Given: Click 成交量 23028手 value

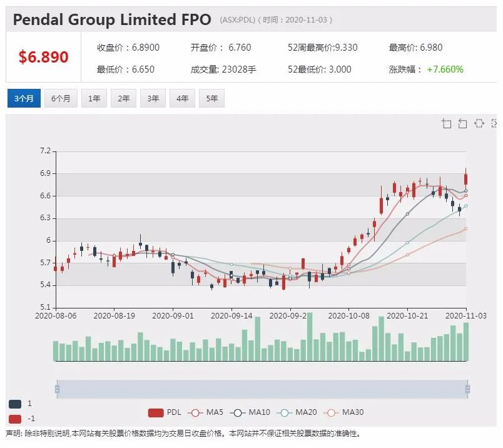Looking at the screenshot, I should pos(223,69).
